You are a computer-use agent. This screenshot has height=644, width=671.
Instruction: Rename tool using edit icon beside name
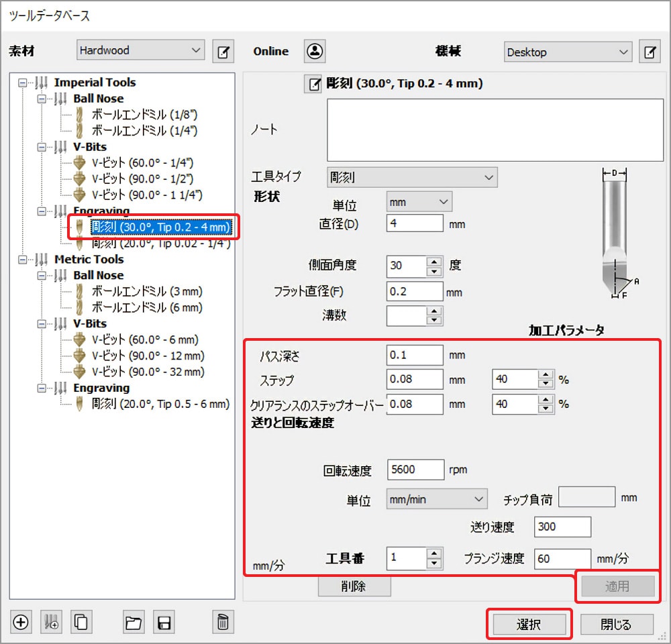pyautogui.click(x=313, y=85)
